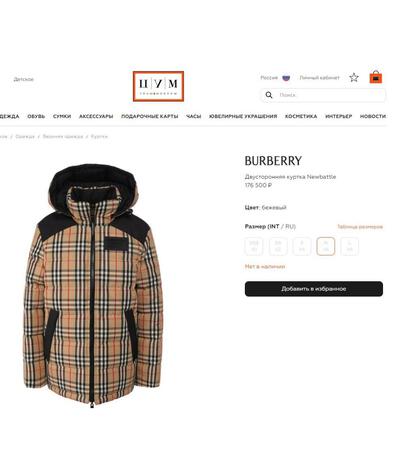Choose the highlighted M size box
The image size is (400, 474).
pos(326,246)
